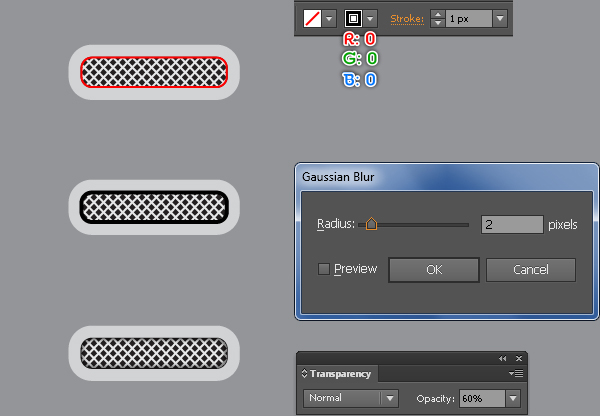The height and width of the screenshot is (416, 600).
Task: Select the mesh shape with red outline
Action: click(x=154, y=72)
